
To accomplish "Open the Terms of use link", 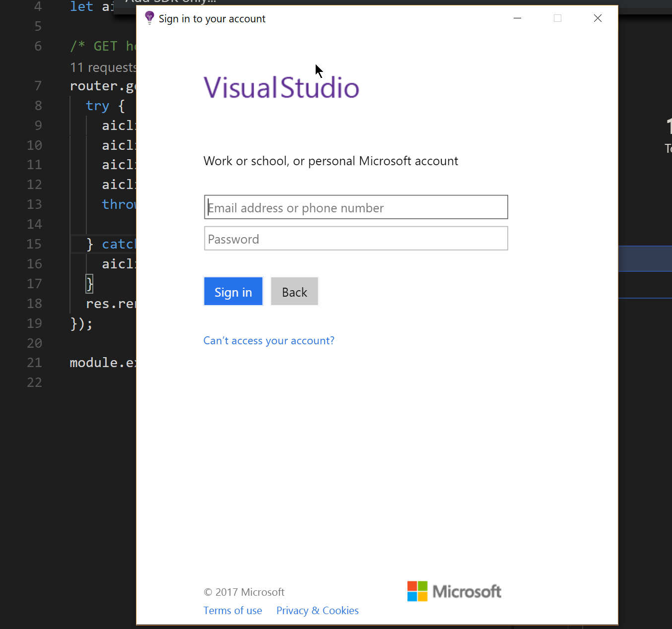I will 233,610.
